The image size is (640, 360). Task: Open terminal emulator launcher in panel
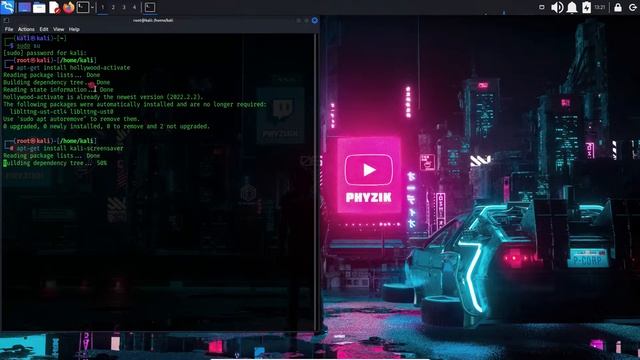[x=83, y=7]
